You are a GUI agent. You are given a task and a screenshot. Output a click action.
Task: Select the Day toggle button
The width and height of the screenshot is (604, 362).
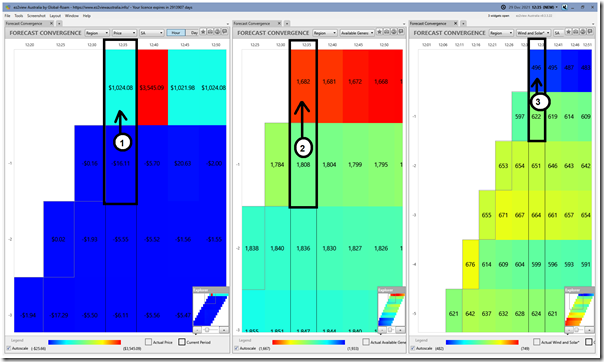click(193, 33)
